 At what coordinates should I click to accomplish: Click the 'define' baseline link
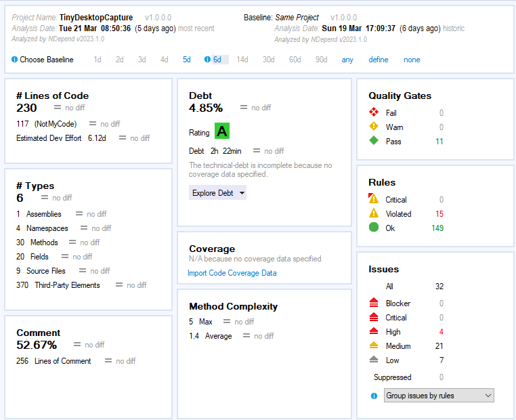379,60
